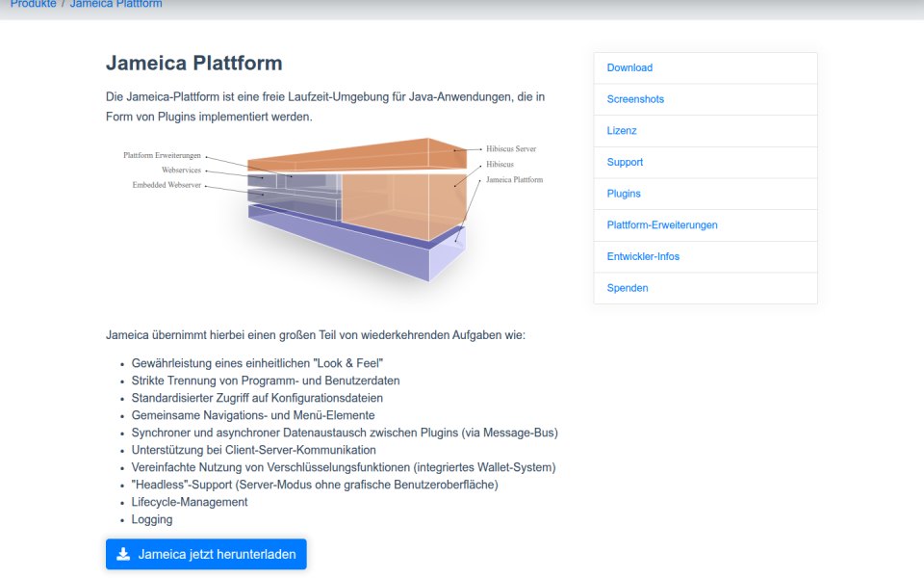
Task: Click the Jameica Plattform breadcrumb link
Action: pos(116,4)
